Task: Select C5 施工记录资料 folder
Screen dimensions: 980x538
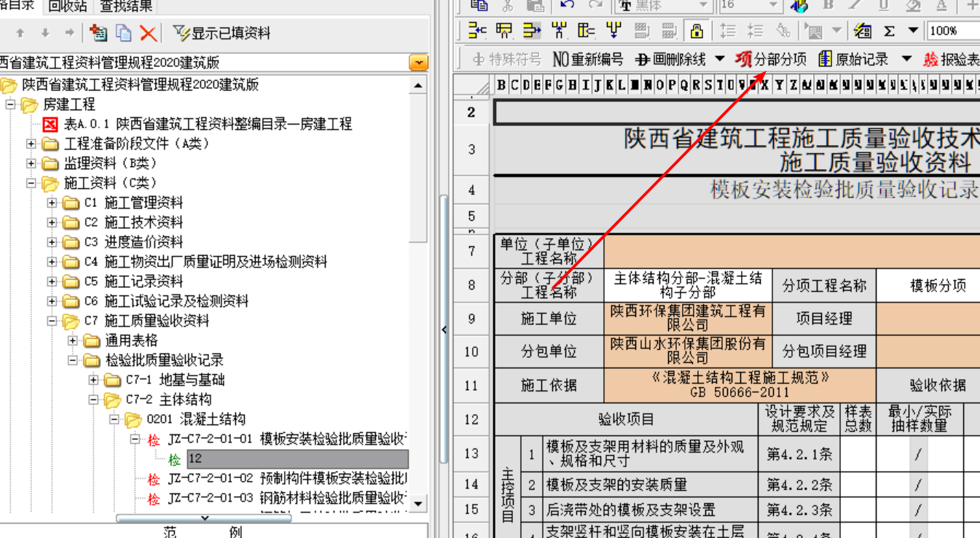Action: click(x=133, y=282)
